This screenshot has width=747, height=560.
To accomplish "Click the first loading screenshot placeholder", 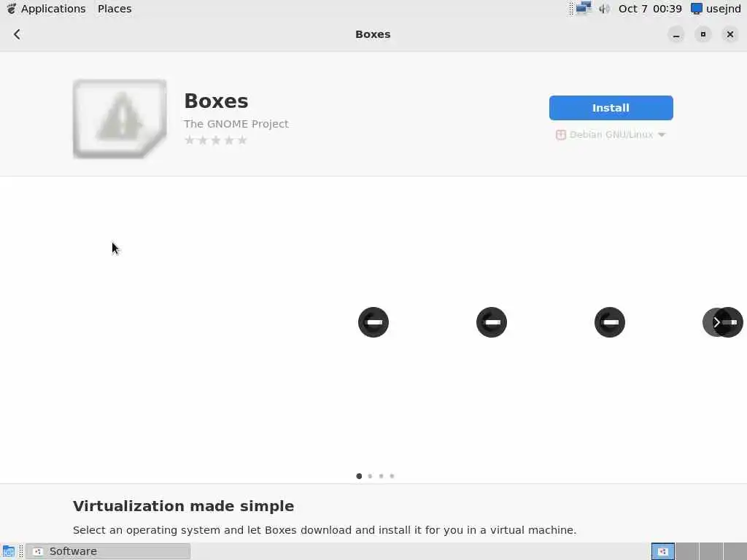I will pyautogui.click(x=373, y=322).
